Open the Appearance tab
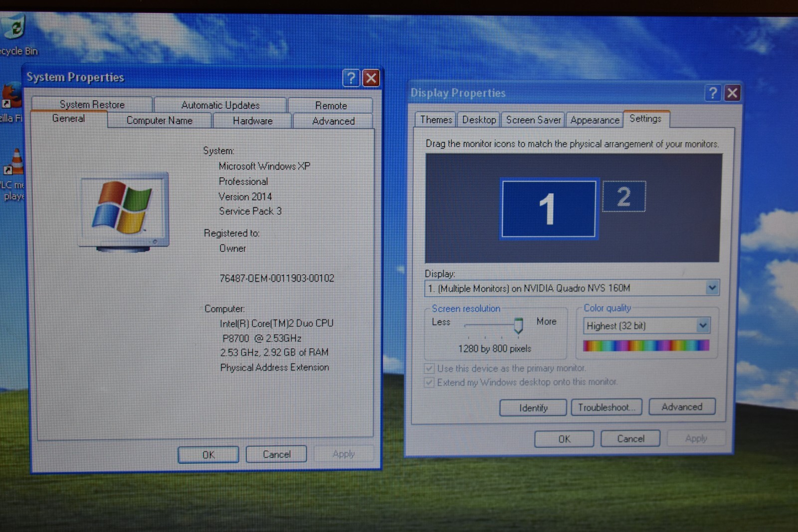The height and width of the screenshot is (532, 798). [x=595, y=120]
